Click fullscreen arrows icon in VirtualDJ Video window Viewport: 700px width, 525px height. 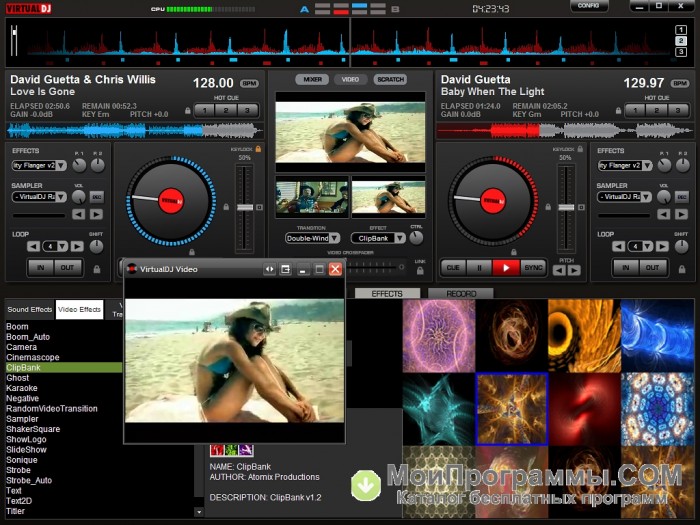[x=269, y=269]
